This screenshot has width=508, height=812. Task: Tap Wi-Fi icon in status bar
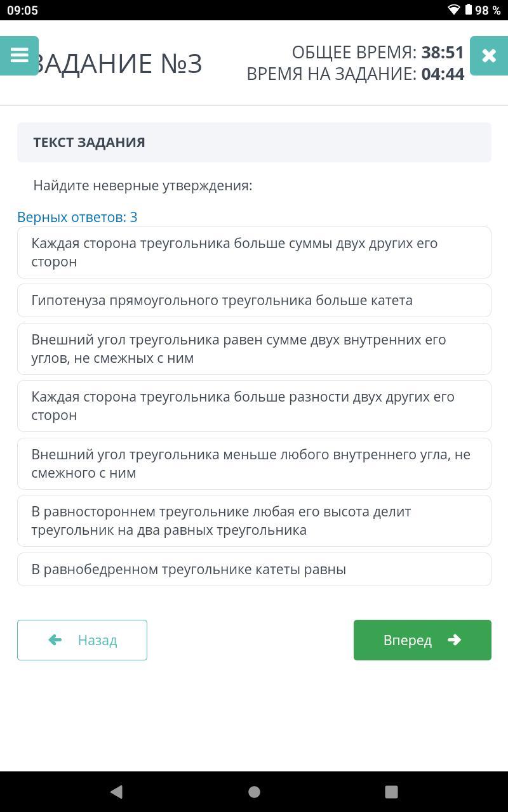pos(453,10)
